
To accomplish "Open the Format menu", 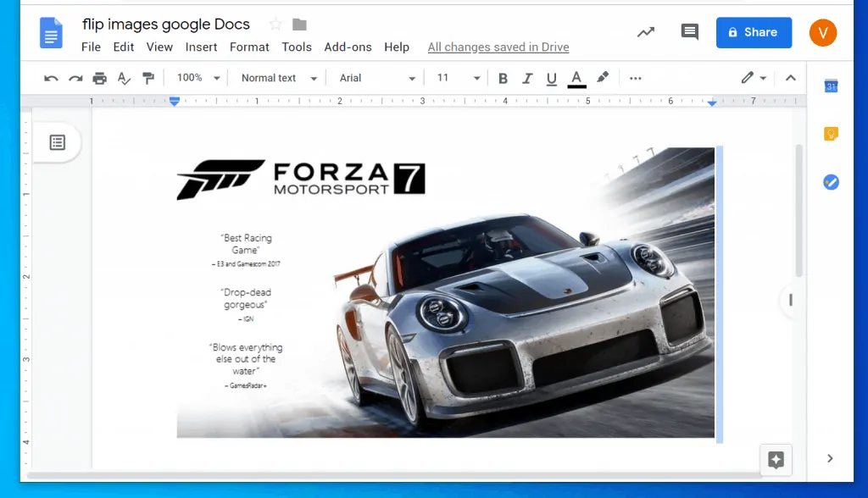I will (x=249, y=47).
